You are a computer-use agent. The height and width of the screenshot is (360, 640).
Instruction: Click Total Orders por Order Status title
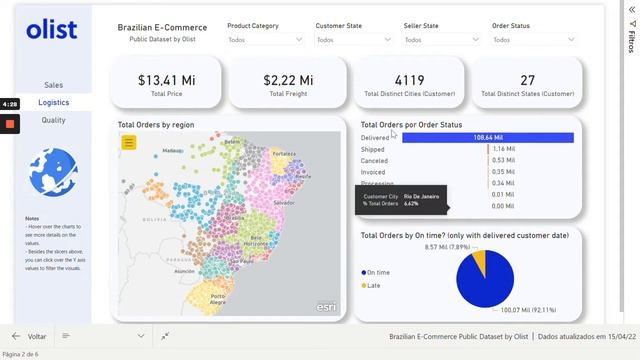pos(411,125)
